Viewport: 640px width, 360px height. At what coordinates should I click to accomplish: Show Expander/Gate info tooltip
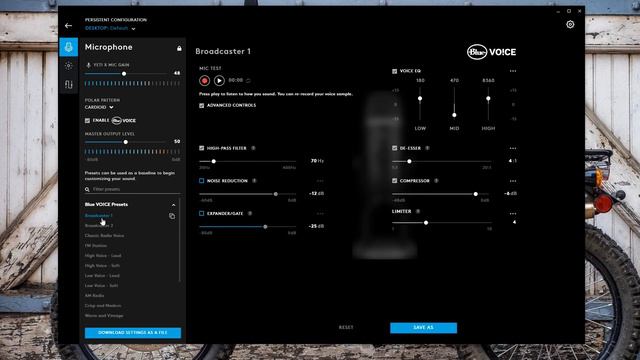tap(250, 213)
